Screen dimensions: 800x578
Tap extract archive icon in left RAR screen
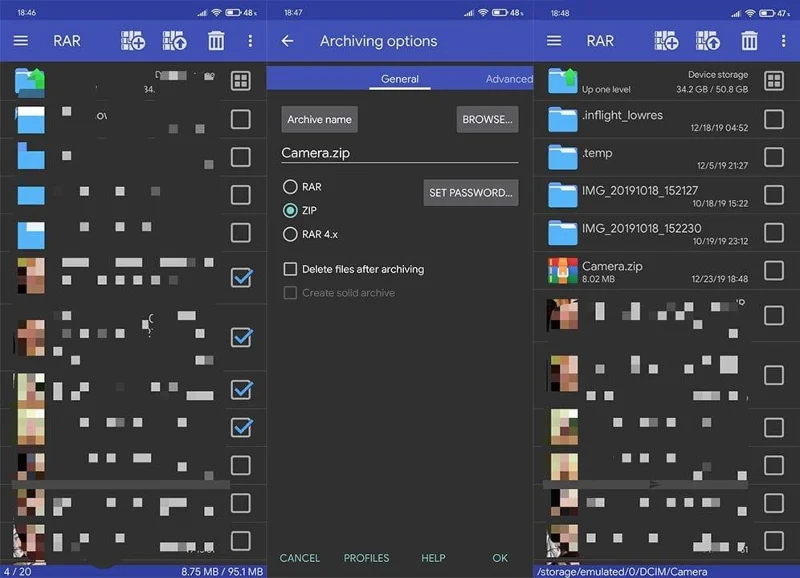[174, 41]
